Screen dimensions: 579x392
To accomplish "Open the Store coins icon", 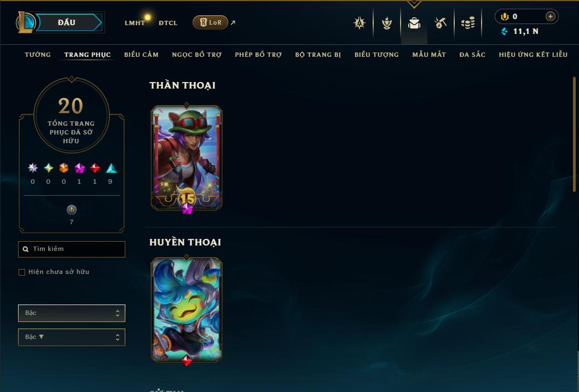I will [468, 23].
